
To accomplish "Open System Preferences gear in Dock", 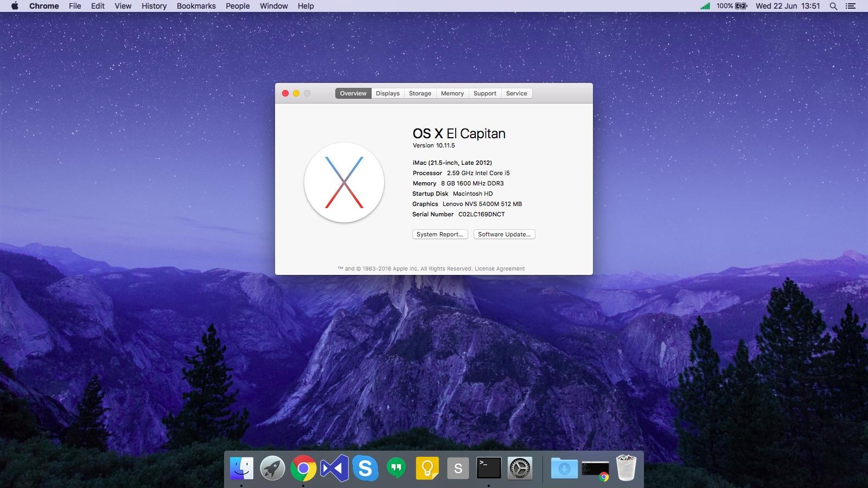I will pyautogui.click(x=520, y=467).
